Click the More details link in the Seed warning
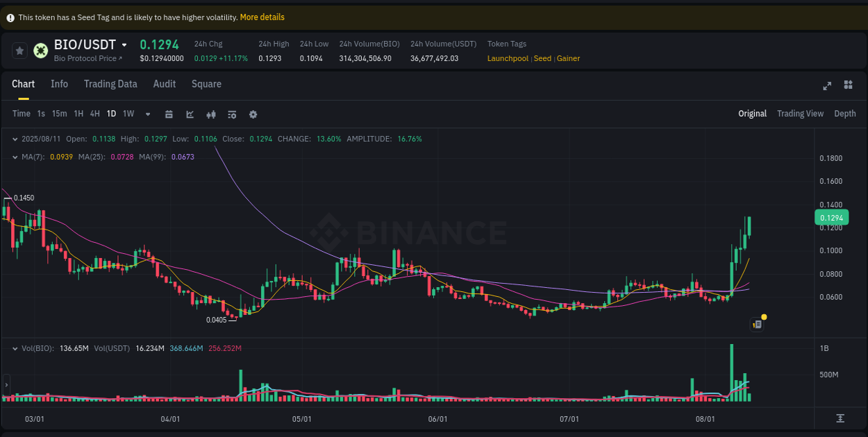Image resolution: width=868 pixels, height=437 pixels. (x=262, y=17)
